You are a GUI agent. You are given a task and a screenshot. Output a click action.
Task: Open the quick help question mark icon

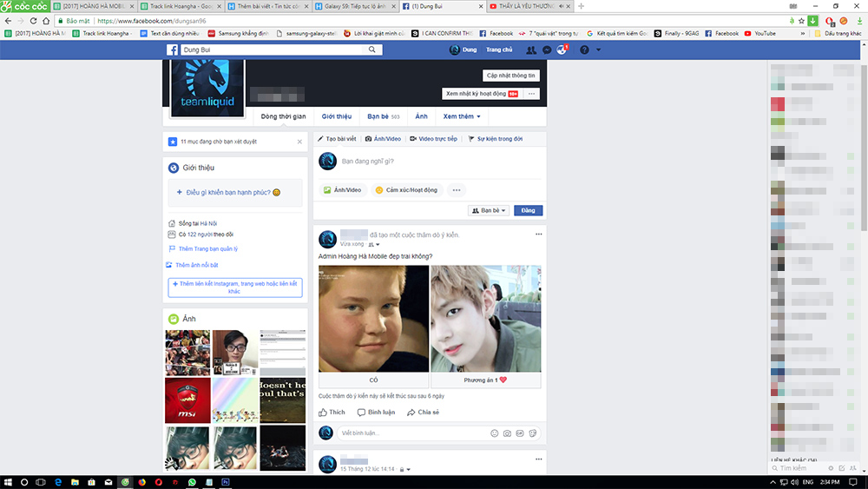coord(584,50)
